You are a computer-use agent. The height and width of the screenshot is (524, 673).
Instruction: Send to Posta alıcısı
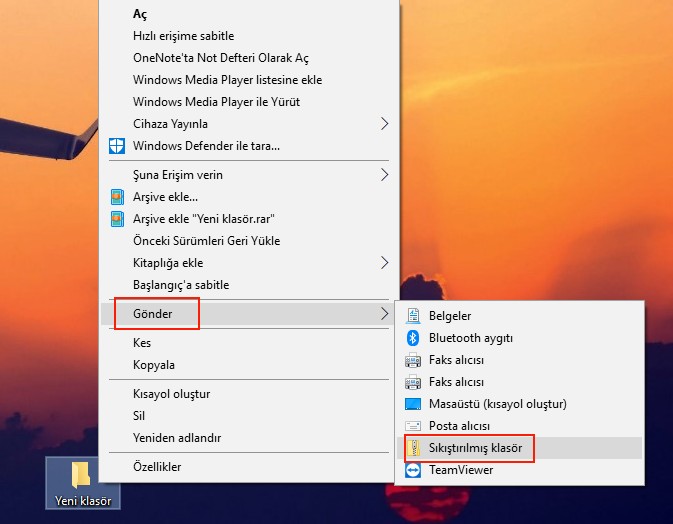pos(519,426)
